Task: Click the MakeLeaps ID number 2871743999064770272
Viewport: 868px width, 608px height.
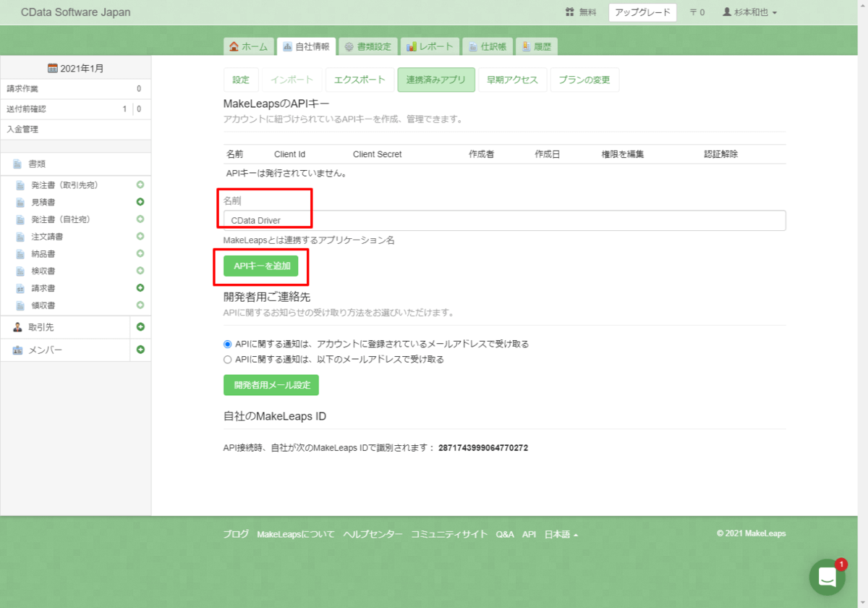Action: point(483,448)
